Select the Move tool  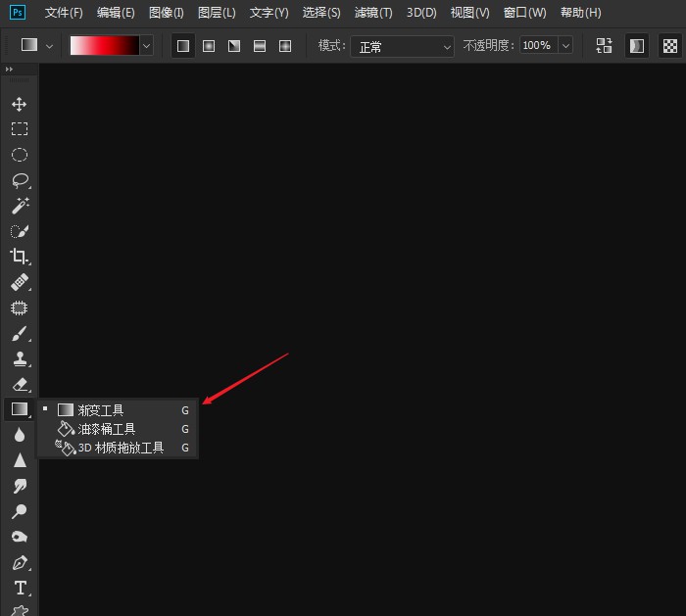click(20, 104)
